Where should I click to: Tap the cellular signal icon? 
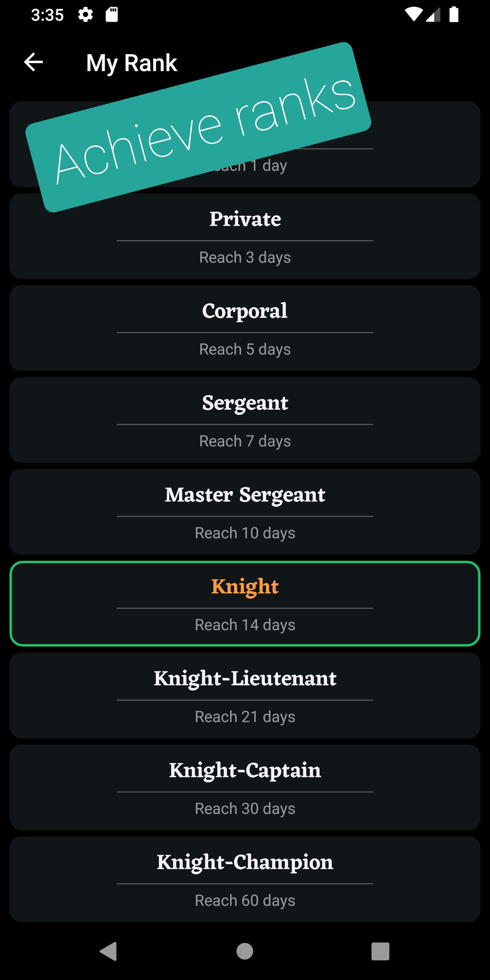click(433, 14)
